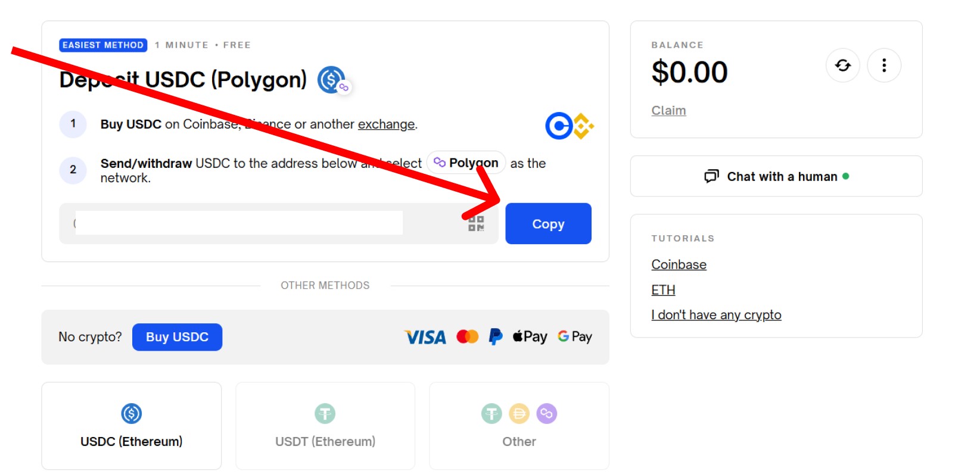The width and height of the screenshot is (980, 474).
Task: Click the refresh balance icon
Action: (x=842, y=65)
